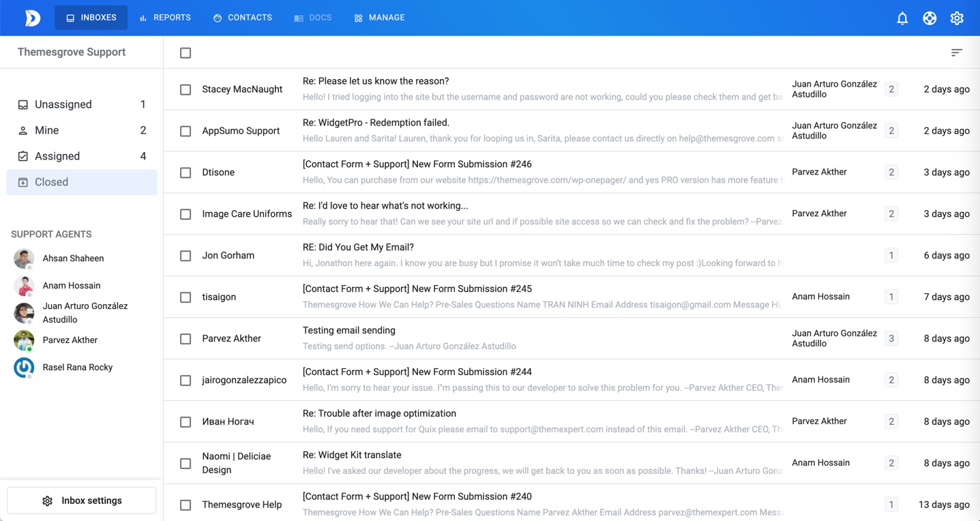Click the app logo in top-left corner
This screenshot has height=521, width=980.
[x=32, y=18]
